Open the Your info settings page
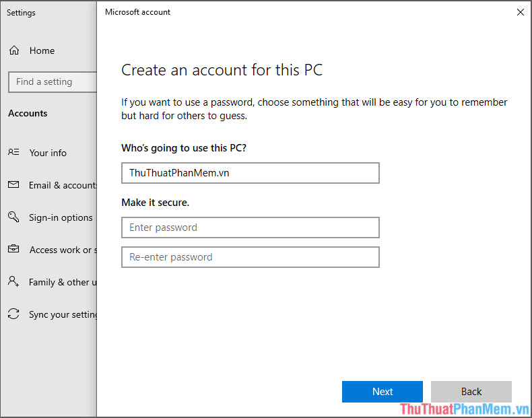The width and height of the screenshot is (532, 418). click(48, 153)
